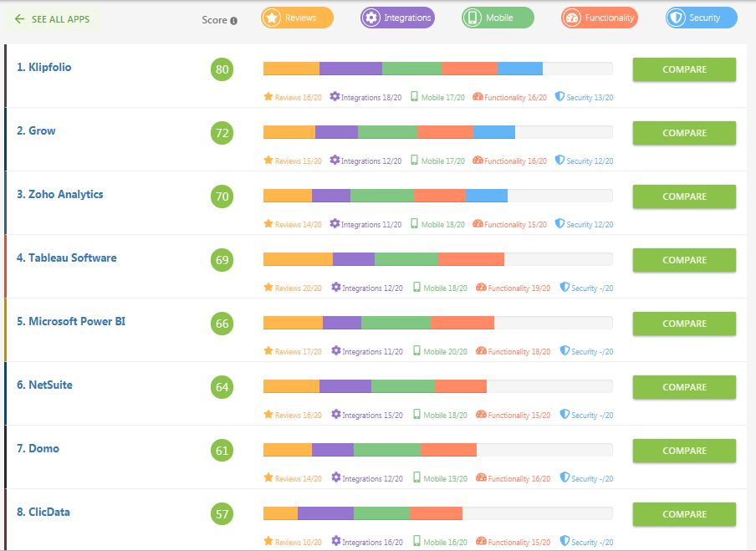Compare Domo using its COMPARE button

point(684,452)
